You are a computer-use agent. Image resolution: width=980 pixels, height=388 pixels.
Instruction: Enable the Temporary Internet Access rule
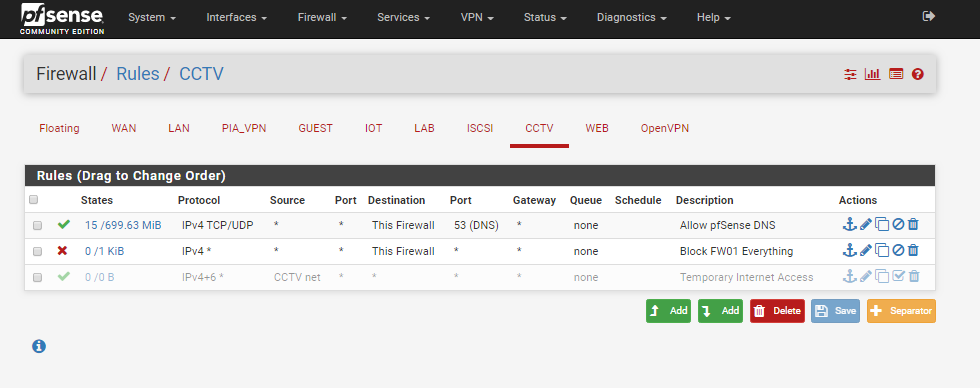coord(898,276)
